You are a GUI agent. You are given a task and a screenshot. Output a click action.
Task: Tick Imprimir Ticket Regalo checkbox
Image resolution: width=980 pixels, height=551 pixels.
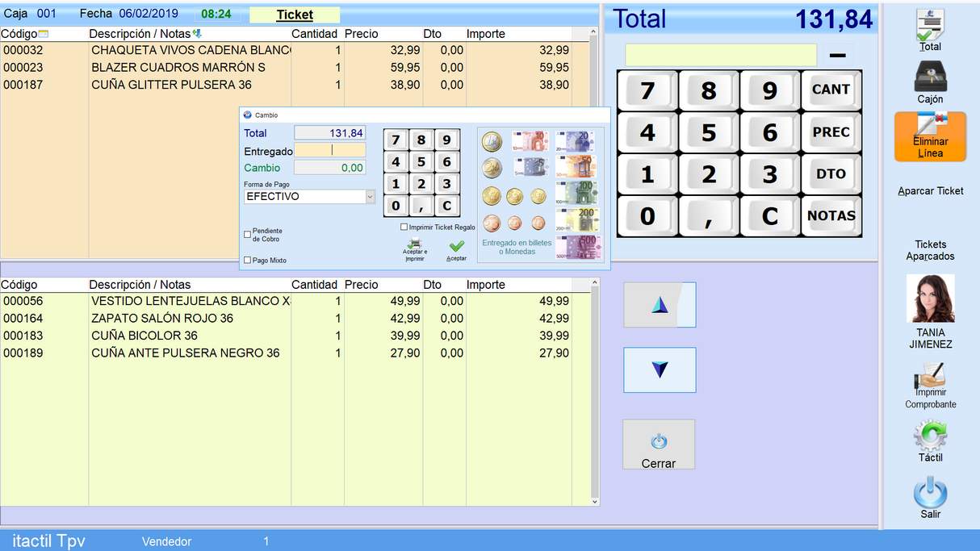[404, 227]
